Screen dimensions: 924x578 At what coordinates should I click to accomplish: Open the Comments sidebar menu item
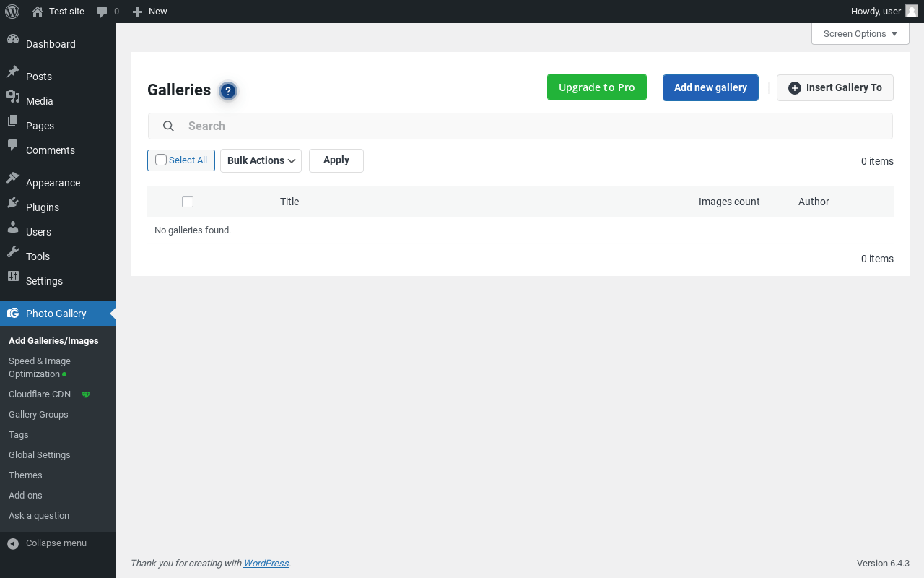[x=58, y=150]
